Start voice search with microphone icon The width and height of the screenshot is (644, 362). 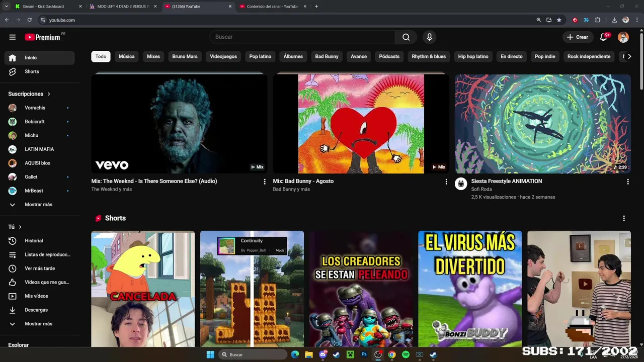[x=429, y=37]
